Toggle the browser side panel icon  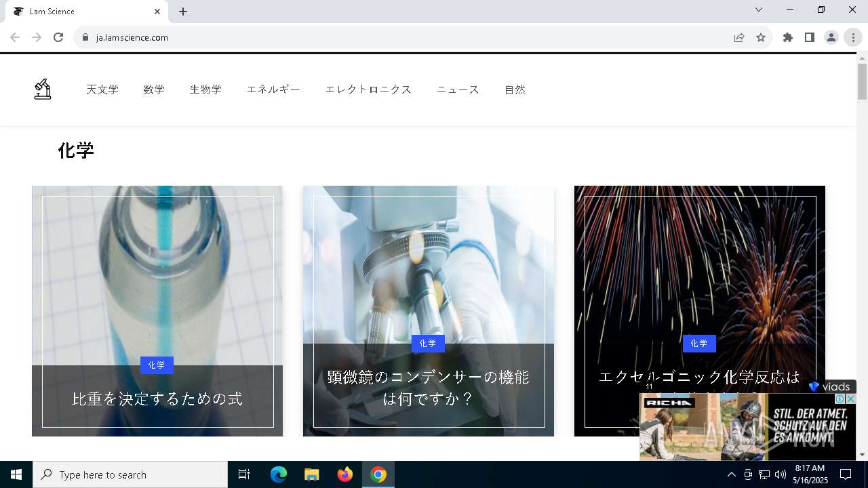click(810, 37)
